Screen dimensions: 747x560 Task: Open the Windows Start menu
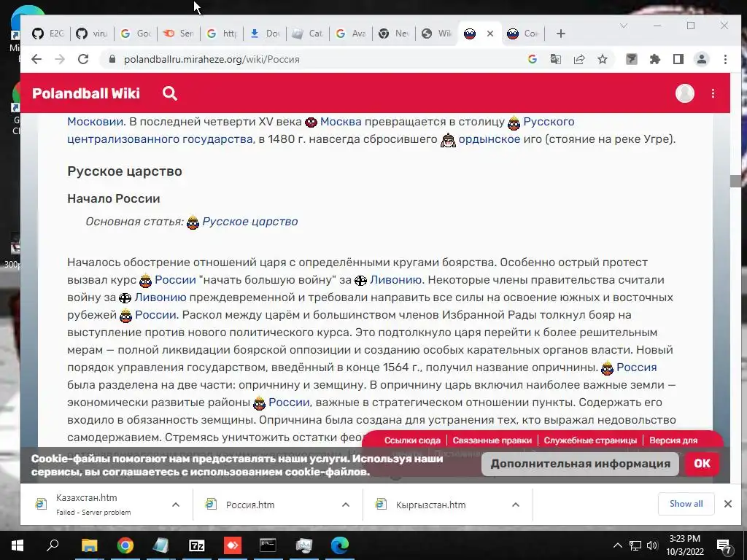point(18,545)
